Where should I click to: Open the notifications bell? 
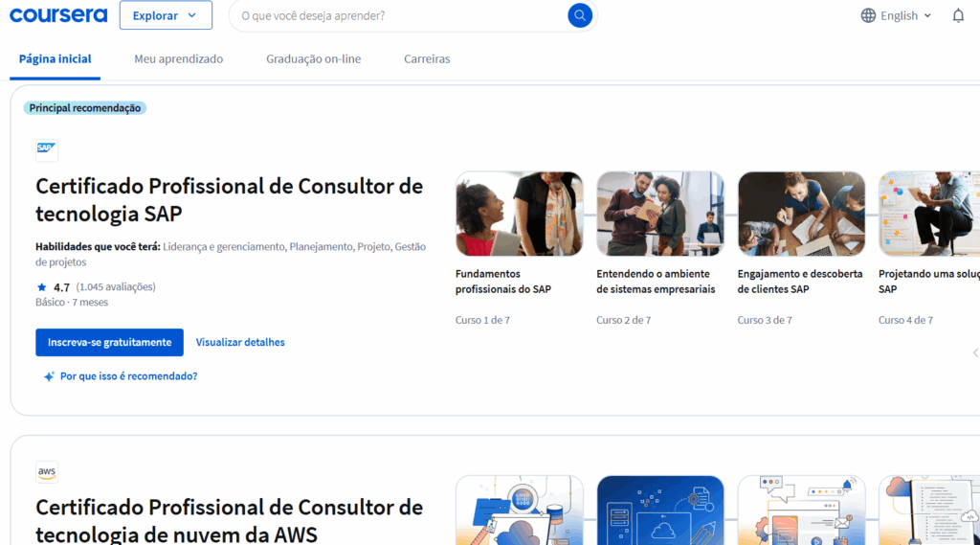point(958,15)
